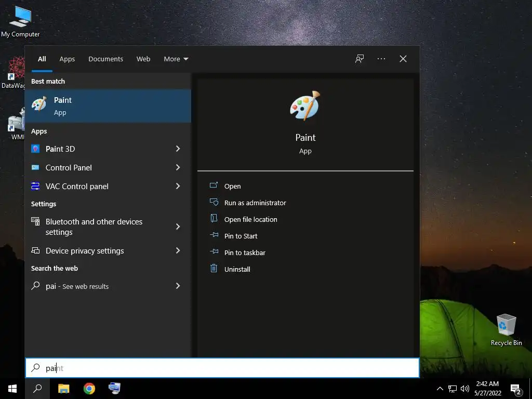This screenshot has height=399, width=532.
Task: Open the notification center icon
Action: (x=515, y=389)
